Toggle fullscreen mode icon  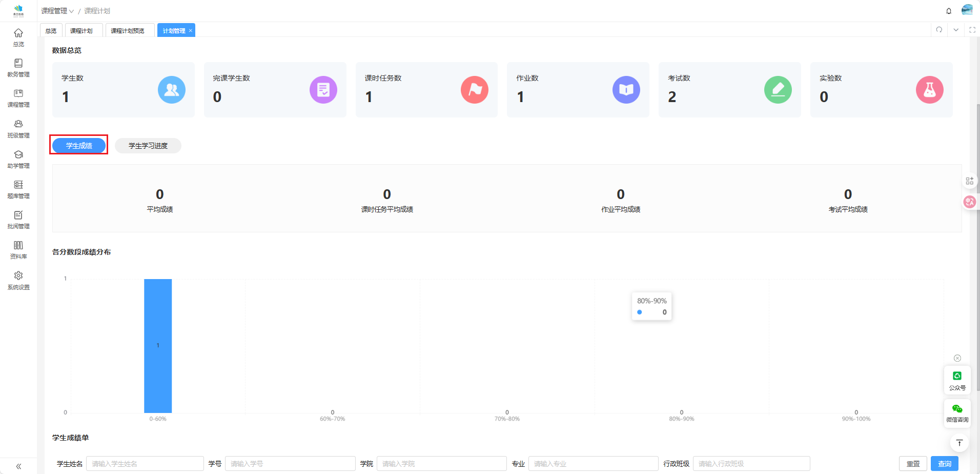point(972,30)
